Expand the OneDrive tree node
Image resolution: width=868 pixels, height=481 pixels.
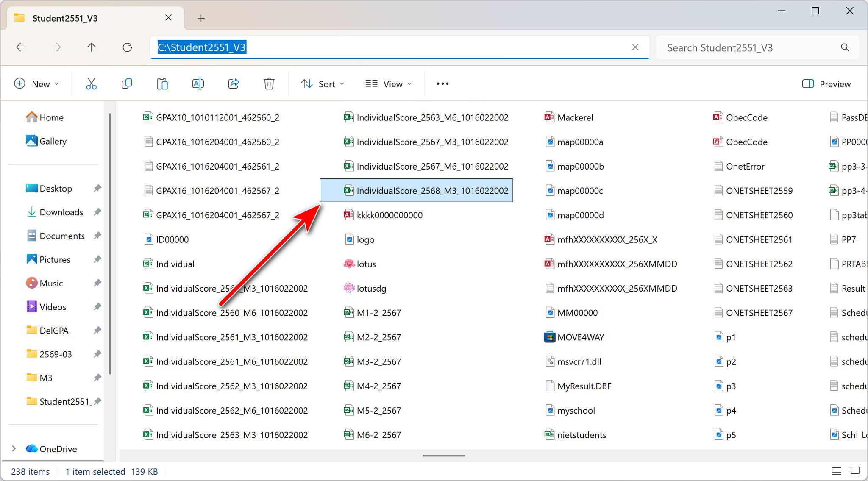tap(14, 448)
